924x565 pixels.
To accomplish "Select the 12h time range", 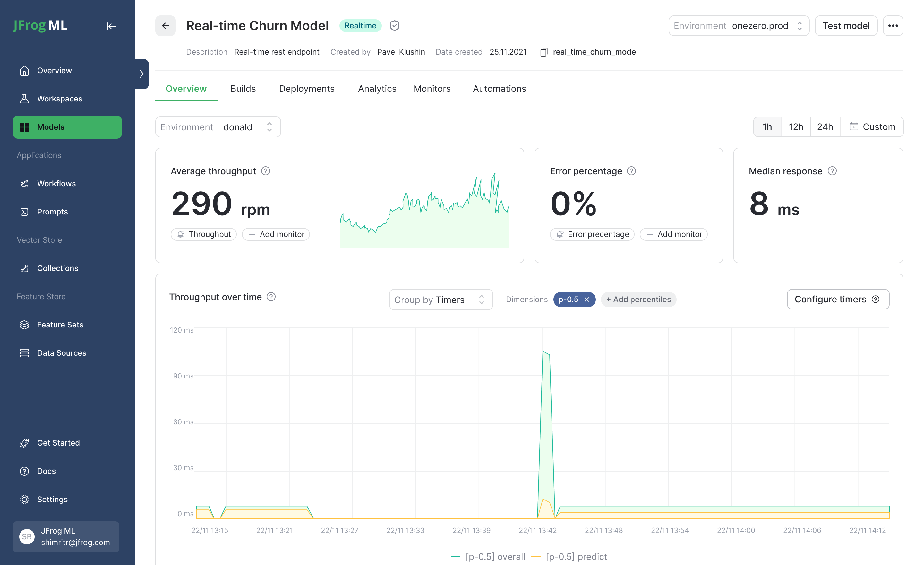I will [796, 127].
